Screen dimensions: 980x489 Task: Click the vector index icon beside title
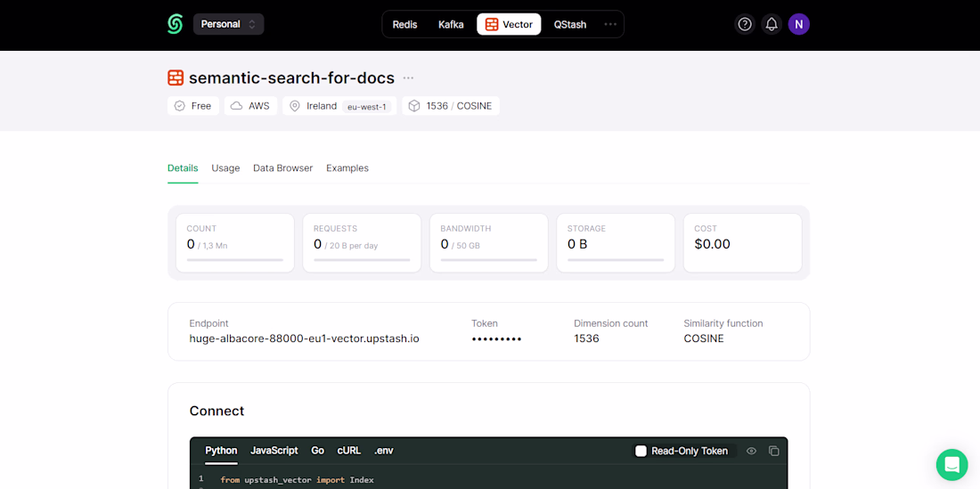176,77
